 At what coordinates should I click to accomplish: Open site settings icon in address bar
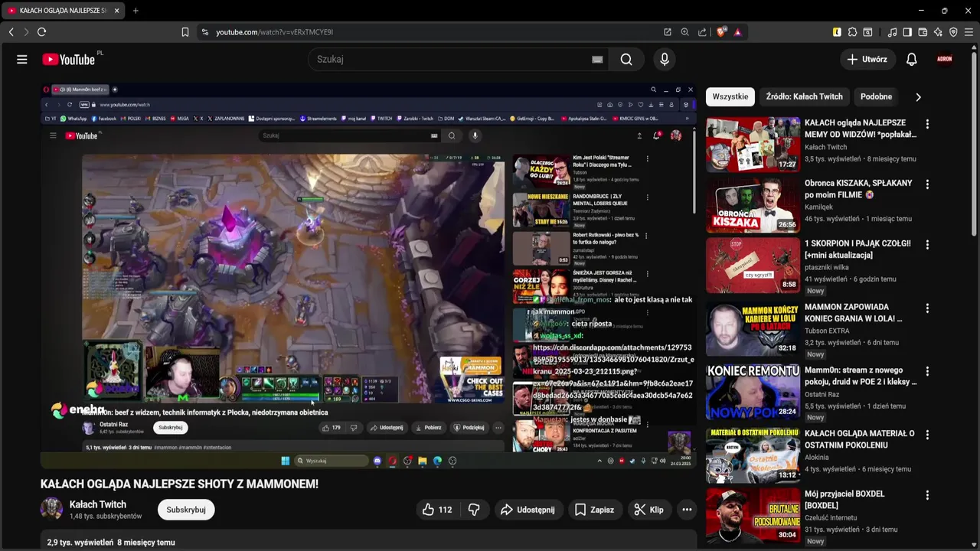tap(204, 32)
